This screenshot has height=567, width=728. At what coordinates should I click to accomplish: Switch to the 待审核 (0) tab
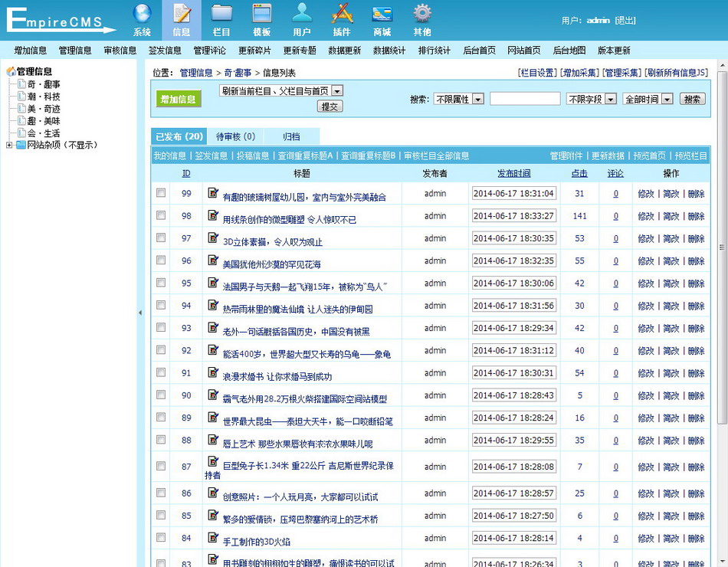click(235, 136)
